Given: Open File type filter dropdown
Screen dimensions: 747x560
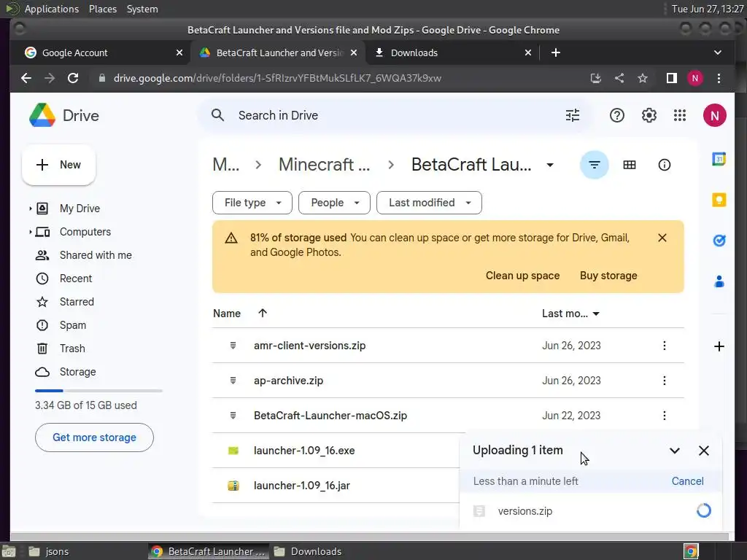Looking at the screenshot, I should pos(252,203).
